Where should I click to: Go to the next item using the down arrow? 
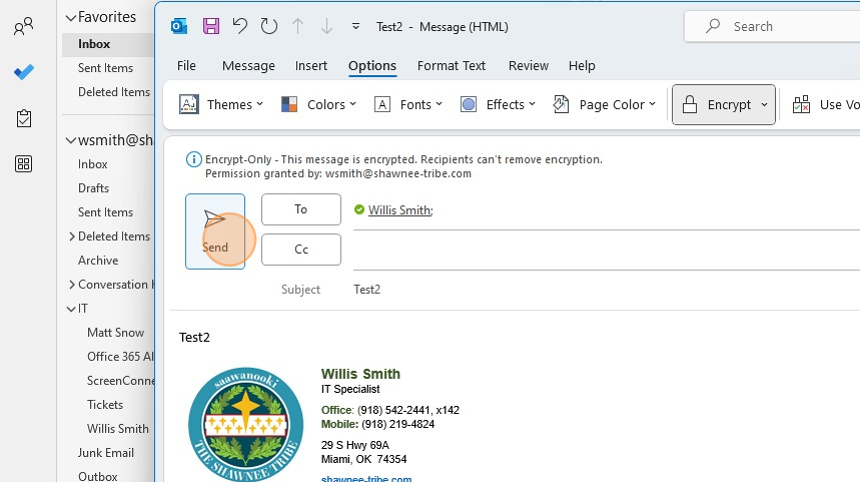click(326, 26)
